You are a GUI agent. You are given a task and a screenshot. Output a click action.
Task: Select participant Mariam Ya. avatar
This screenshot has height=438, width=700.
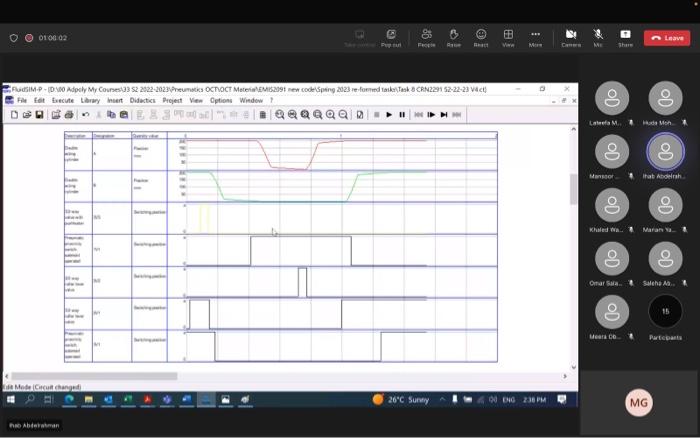click(665, 205)
